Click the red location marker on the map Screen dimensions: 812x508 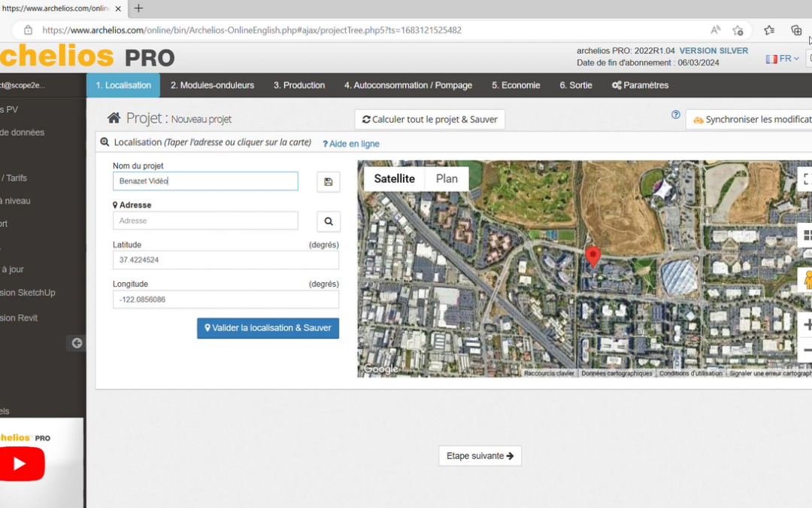(x=593, y=257)
